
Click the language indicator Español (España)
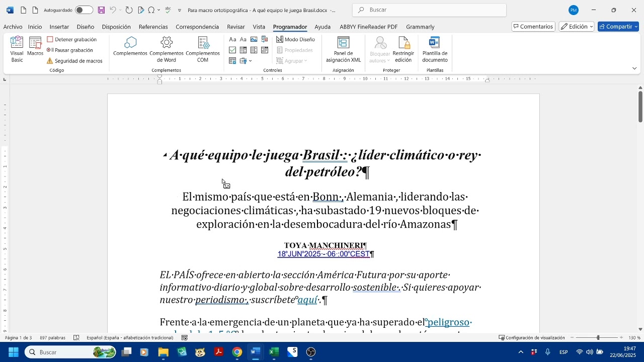(x=130, y=338)
